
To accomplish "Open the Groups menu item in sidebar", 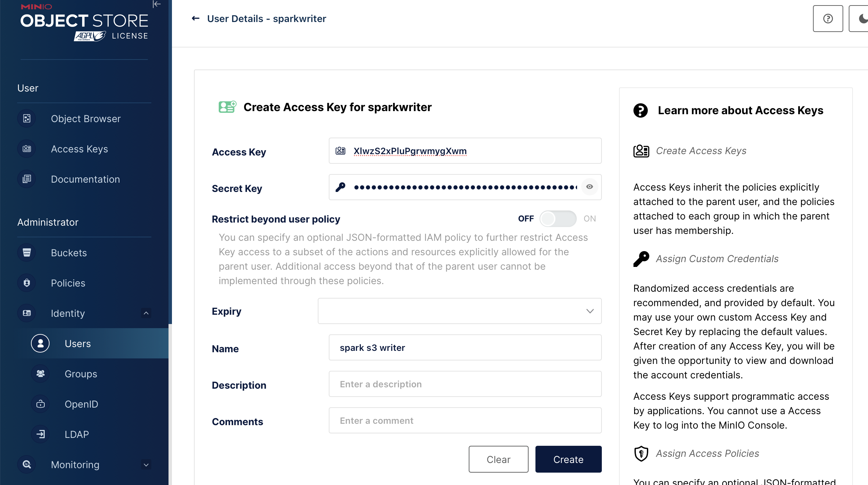I will [x=80, y=374].
